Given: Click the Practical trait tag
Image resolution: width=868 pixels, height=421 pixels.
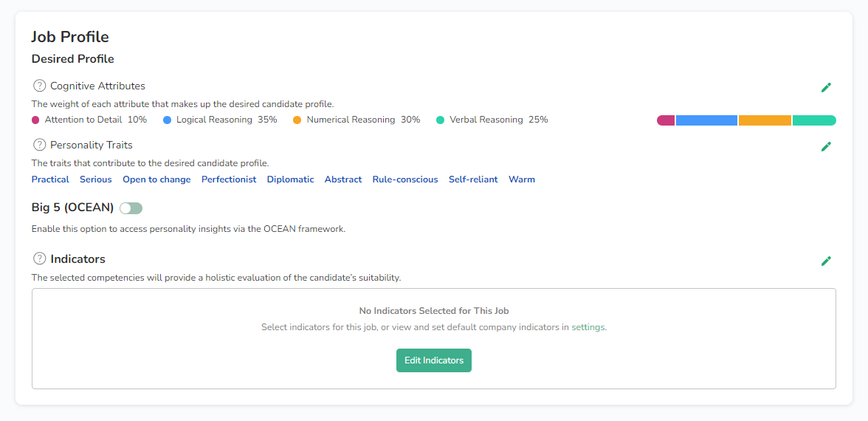Looking at the screenshot, I should tap(50, 179).
